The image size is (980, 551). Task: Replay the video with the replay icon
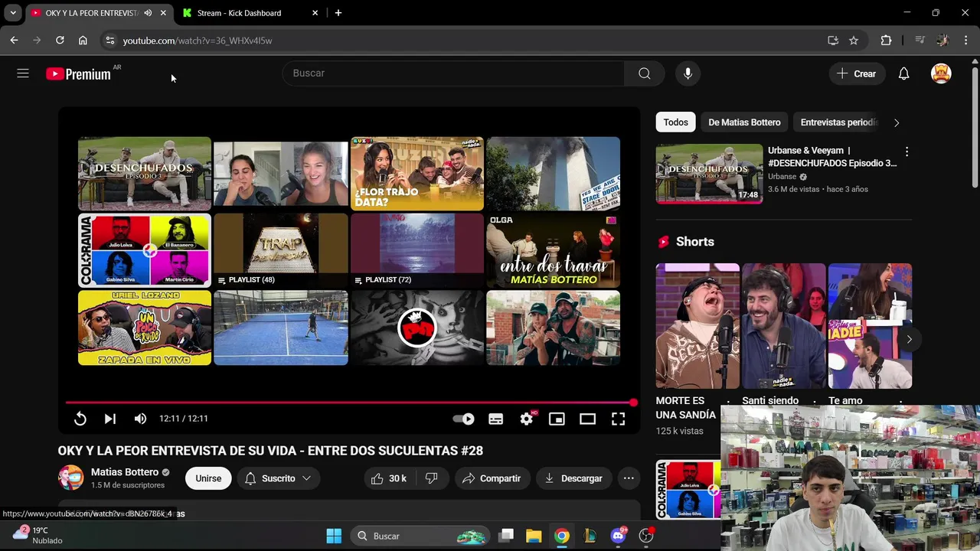point(80,419)
